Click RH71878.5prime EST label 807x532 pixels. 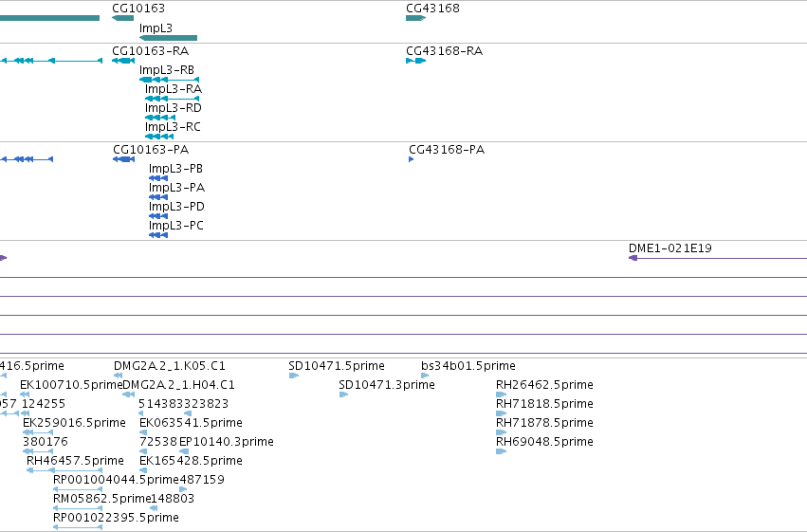tap(544, 423)
